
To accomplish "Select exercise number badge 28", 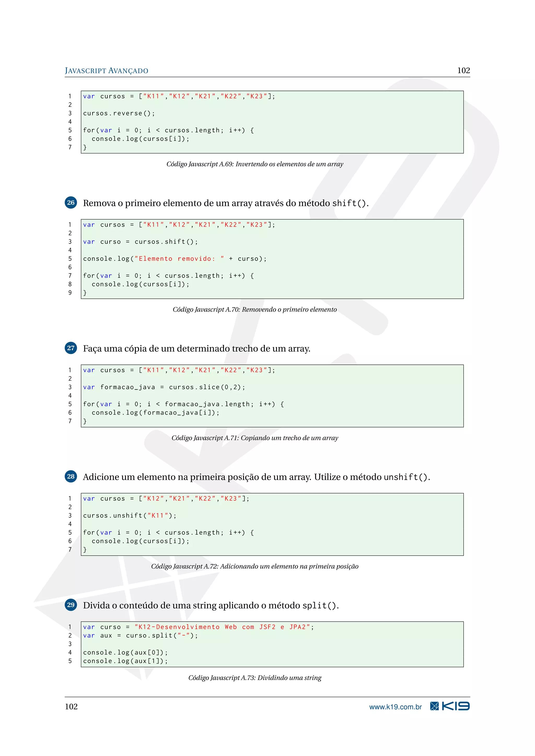I will [x=71, y=476].
